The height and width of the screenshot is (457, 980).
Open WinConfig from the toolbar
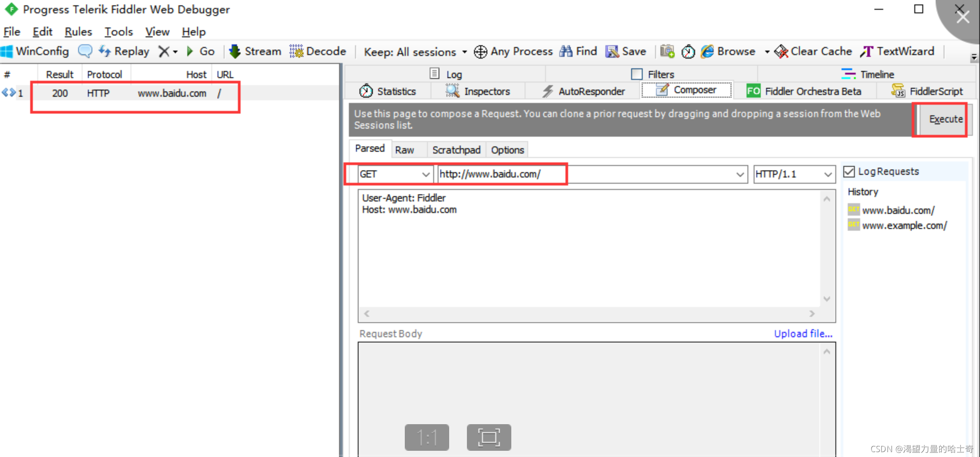[x=35, y=51]
